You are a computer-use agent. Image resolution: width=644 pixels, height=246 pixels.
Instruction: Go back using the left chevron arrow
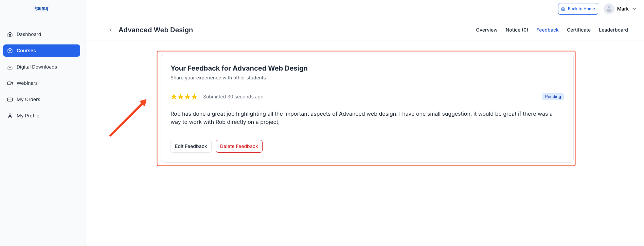pyautogui.click(x=110, y=30)
